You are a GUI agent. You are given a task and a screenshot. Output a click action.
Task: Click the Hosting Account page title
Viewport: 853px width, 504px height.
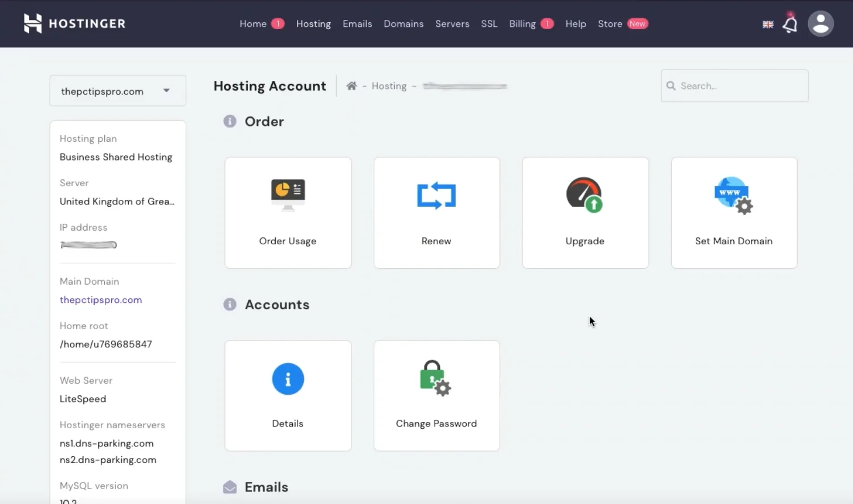click(x=270, y=86)
